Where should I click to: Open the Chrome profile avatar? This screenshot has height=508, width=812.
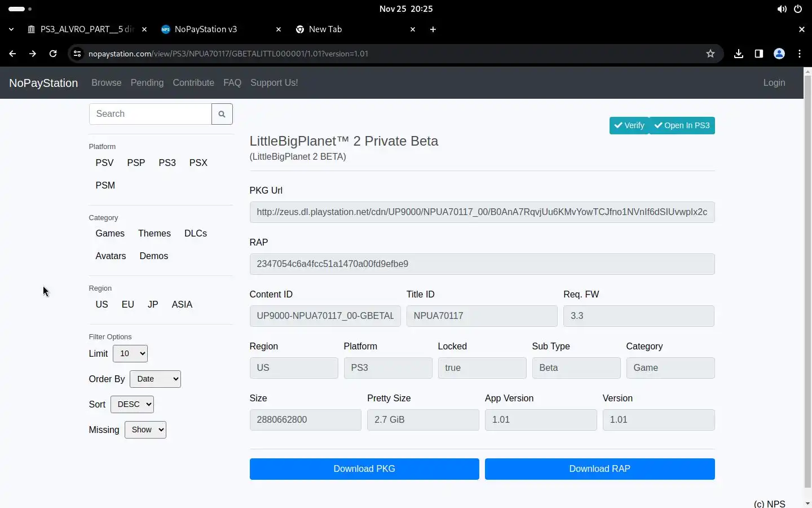tap(779, 54)
